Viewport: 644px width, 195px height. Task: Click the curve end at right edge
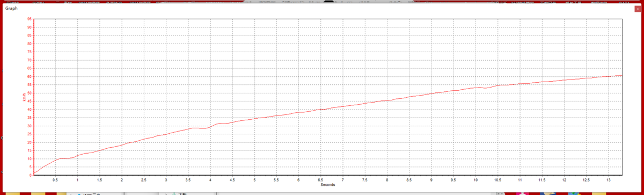click(621, 75)
